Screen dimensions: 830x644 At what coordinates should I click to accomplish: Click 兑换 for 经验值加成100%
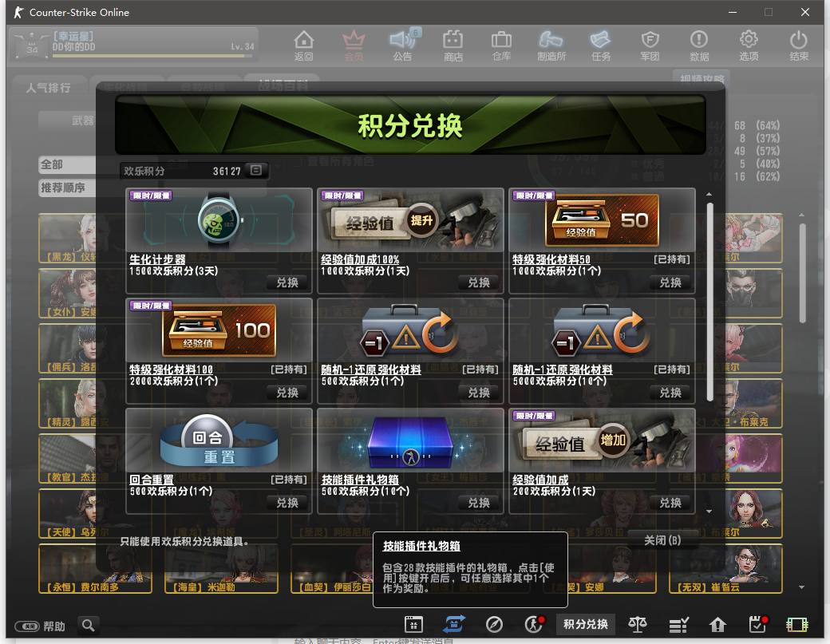(479, 282)
